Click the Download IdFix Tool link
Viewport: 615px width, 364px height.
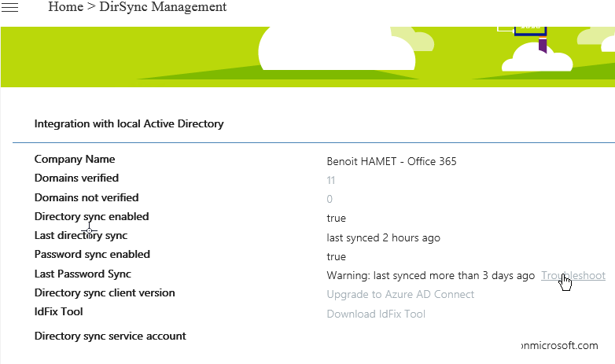376,314
